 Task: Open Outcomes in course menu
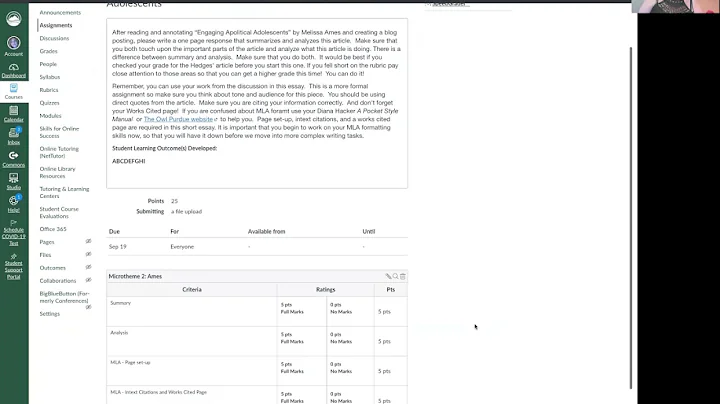(52, 268)
